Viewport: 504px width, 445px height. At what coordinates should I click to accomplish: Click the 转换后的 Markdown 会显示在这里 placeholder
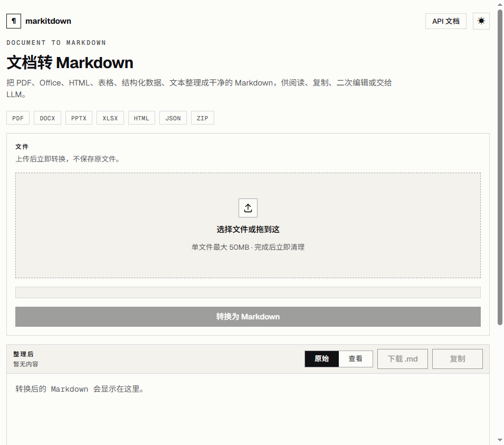(x=80, y=389)
